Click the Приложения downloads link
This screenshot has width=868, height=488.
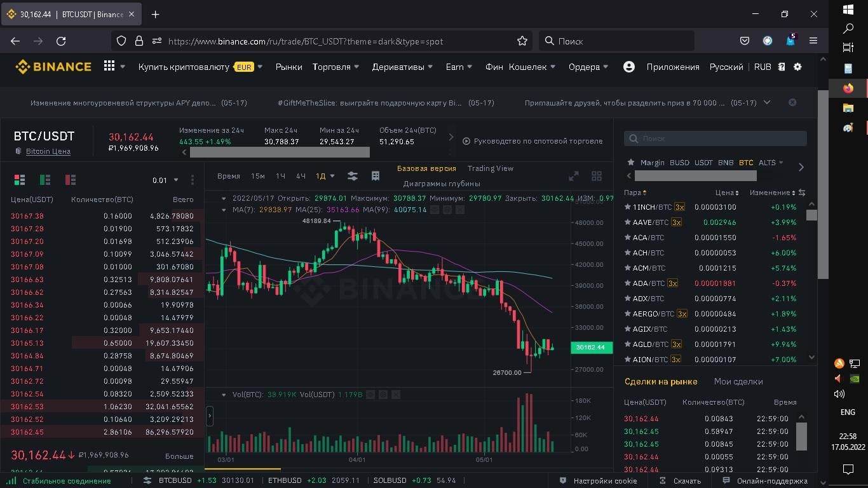pyautogui.click(x=673, y=67)
